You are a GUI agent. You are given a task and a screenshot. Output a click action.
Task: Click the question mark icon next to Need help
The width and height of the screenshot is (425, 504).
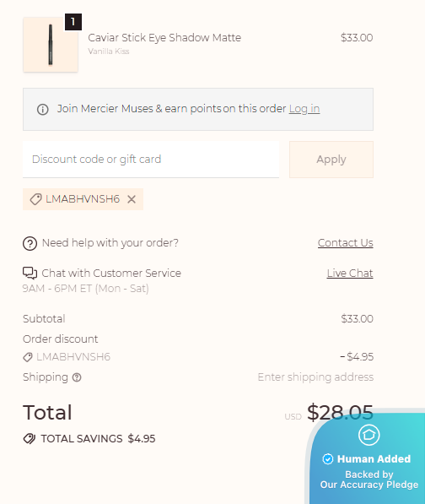pyautogui.click(x=30, y=243)
